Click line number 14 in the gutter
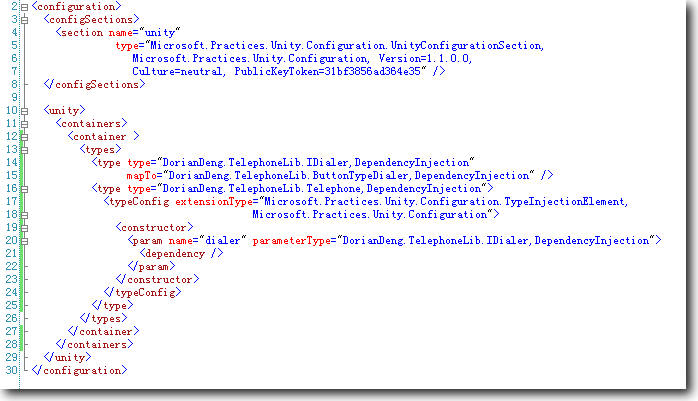Image resolution: width=698 pixels, height=401 pixels. pos(12,162)
